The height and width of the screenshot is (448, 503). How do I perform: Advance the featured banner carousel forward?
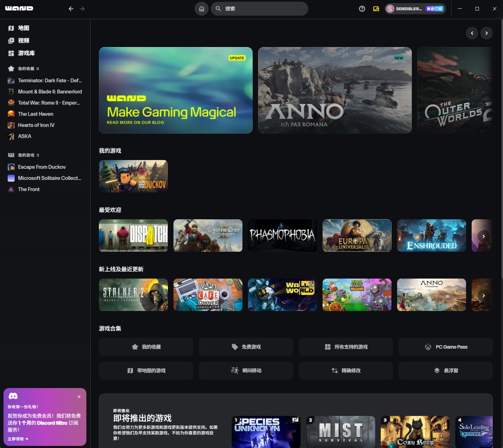click(486, 33)
